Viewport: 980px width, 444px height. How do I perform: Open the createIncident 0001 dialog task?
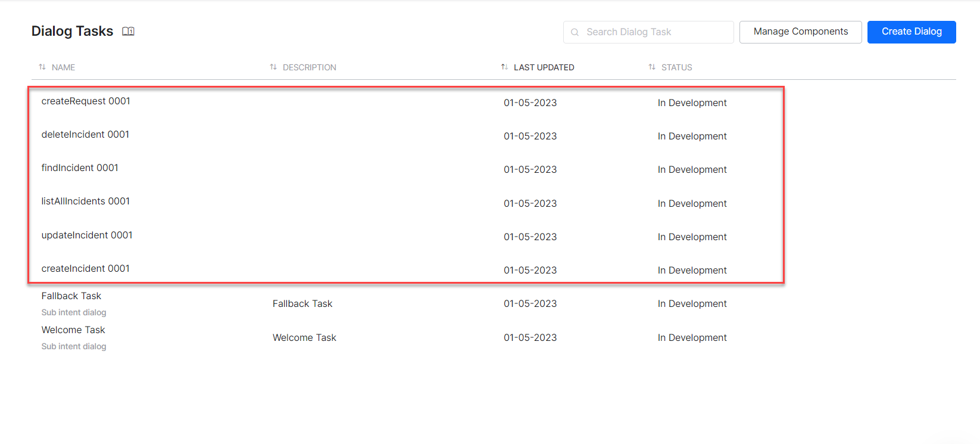click(x=85, y=269)
